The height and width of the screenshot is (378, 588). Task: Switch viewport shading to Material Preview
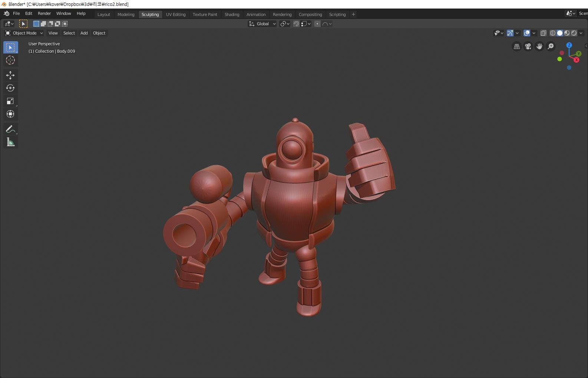coord(567,33)
